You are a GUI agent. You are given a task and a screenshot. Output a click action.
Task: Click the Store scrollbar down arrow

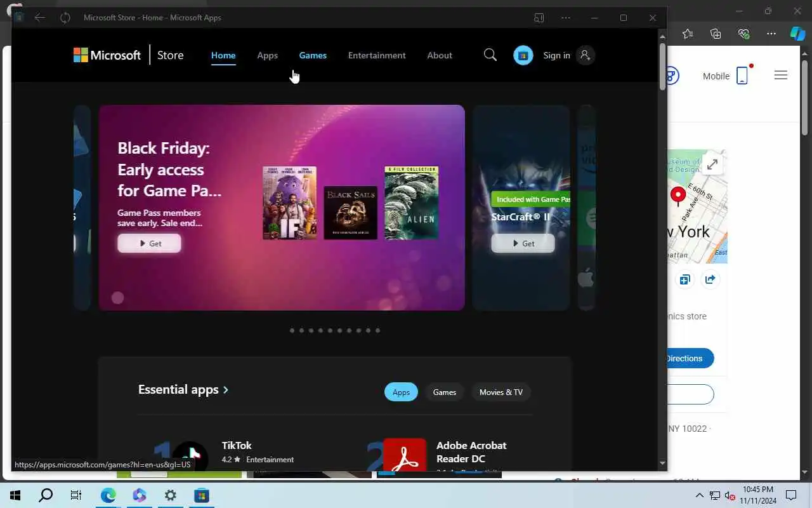tap(662, 464)
